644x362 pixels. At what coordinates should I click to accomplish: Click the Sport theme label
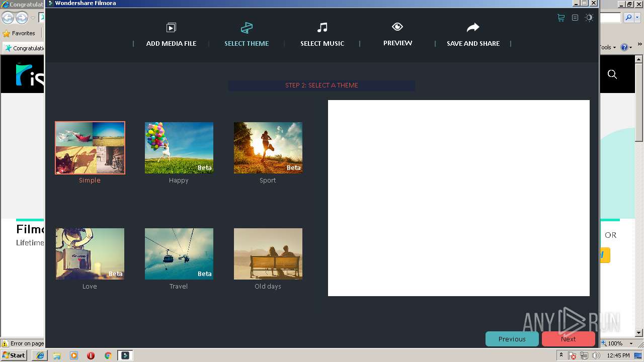pyautogui.click(x=268, y=180)
